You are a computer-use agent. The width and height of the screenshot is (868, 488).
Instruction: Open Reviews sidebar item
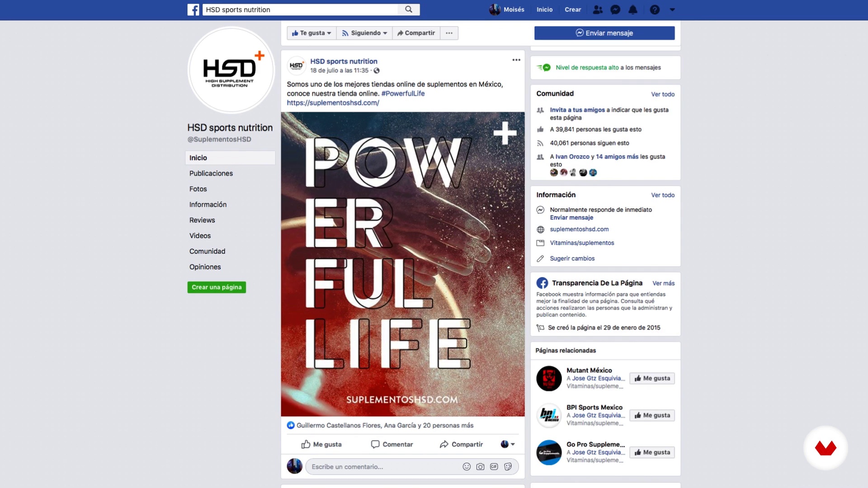click(x=202, y=220)
